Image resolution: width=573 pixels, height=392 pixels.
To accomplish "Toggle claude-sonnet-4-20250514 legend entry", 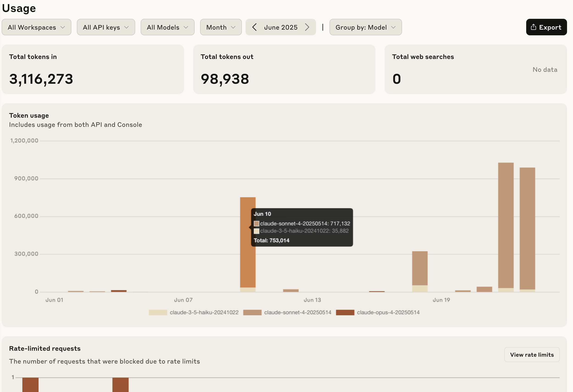I will [x=297, y=312].
